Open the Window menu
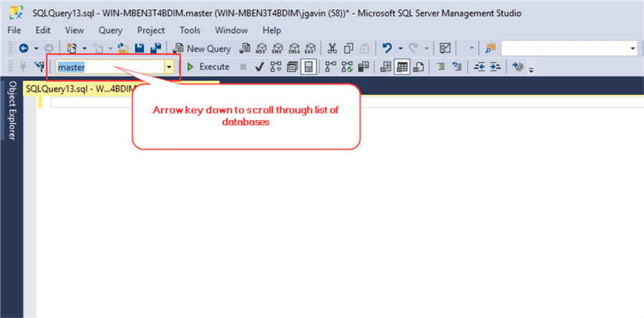This screenshot has width=644, height=318. [232, 30]
